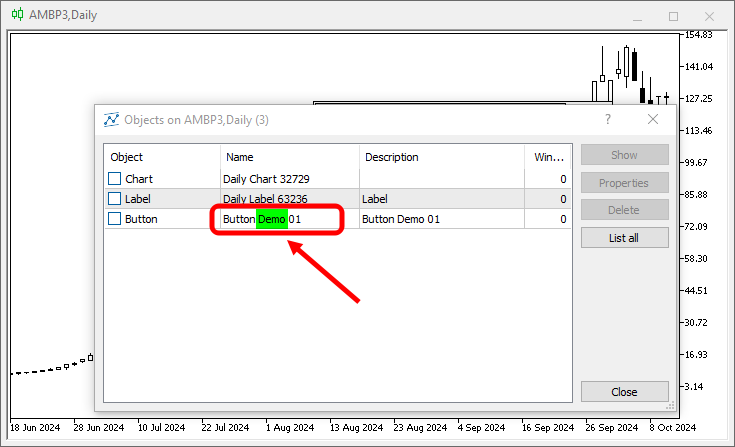Click the Button Demo 01 description cell
This screenshot has width=735, height=447.
click(442, 219)
